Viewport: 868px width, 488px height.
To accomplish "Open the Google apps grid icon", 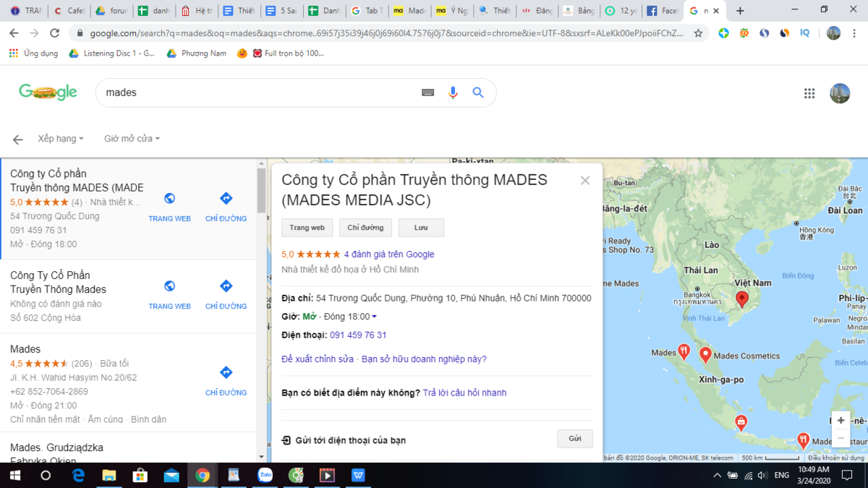I will (809, 93).
